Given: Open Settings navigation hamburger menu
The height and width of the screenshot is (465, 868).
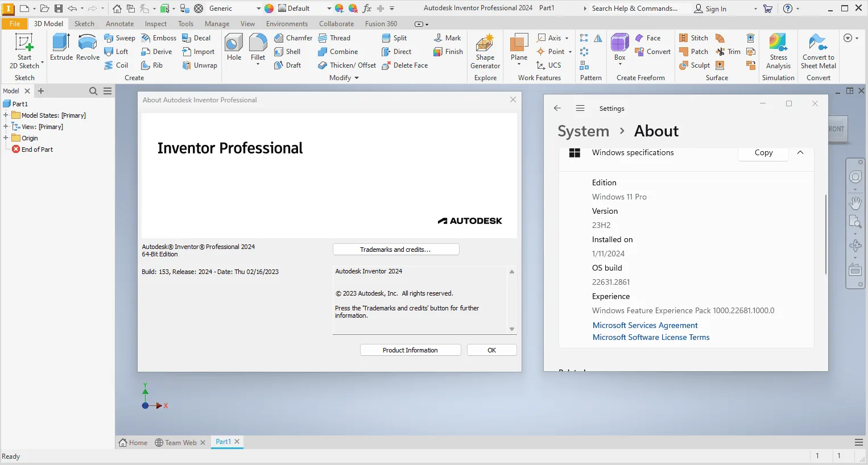Looking at the screenshot, I should pyautogui.click(x=580, y=108).
